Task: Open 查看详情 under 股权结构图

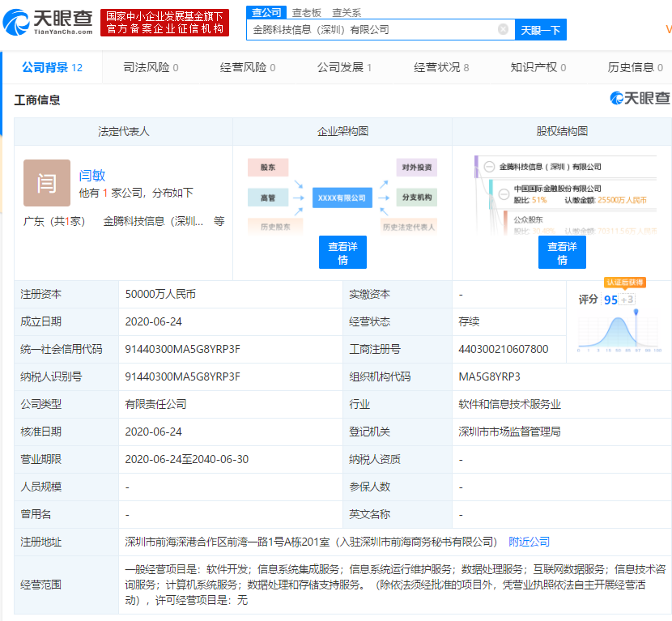Action: (562, 253)
